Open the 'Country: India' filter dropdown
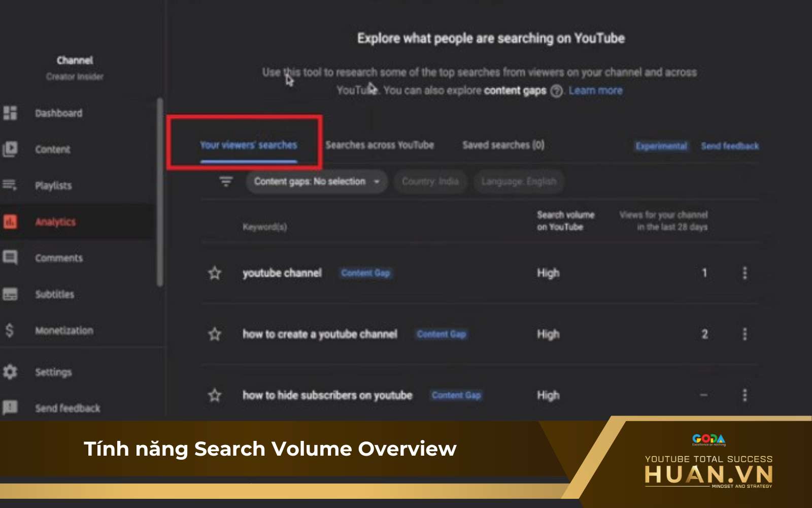The width and height of the screenshot is (812, 508). [x=430, y=181]
